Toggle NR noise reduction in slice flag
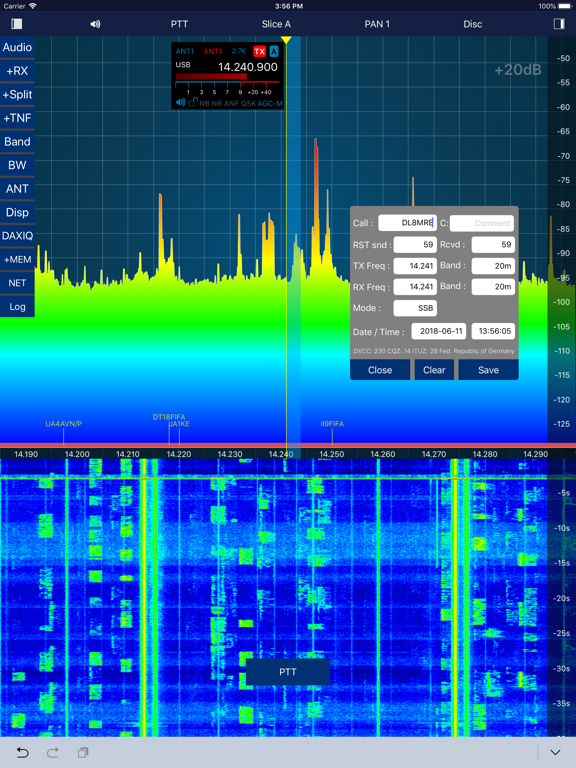The image size is (576, 768). (x=217, y=103)
